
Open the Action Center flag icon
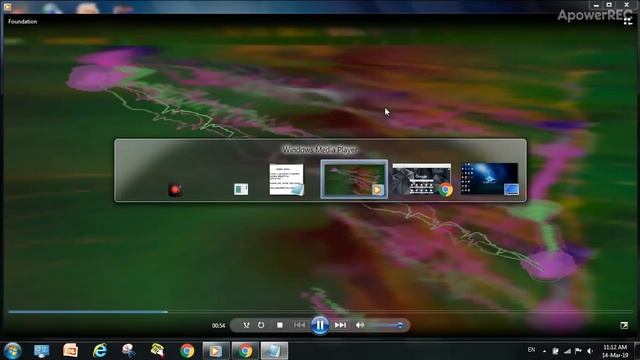coord(578,351)
